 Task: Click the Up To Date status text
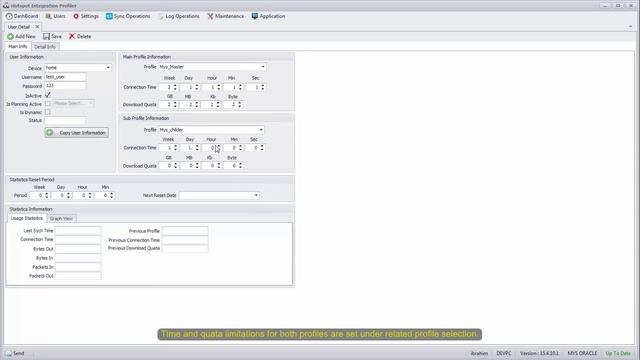(618, 353)
